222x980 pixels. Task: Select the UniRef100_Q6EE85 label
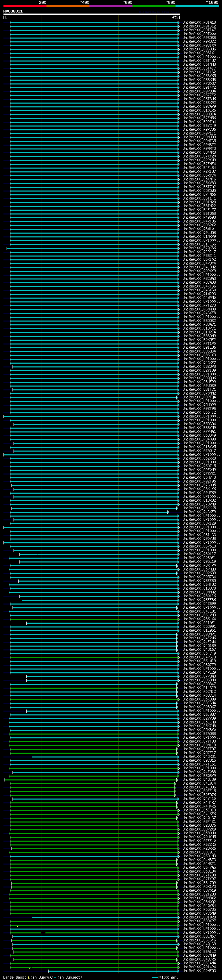(x=199, y=581)
